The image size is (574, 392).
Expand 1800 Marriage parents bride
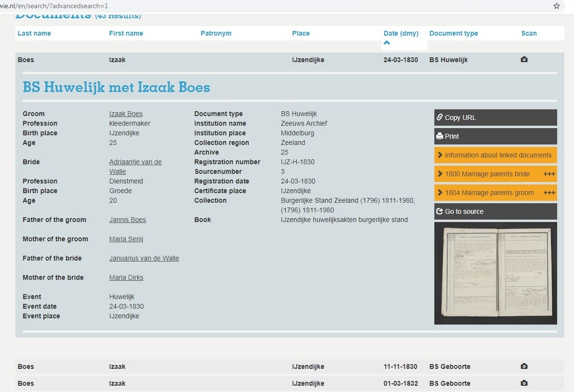pyautogui.click(x=495, y=174)
